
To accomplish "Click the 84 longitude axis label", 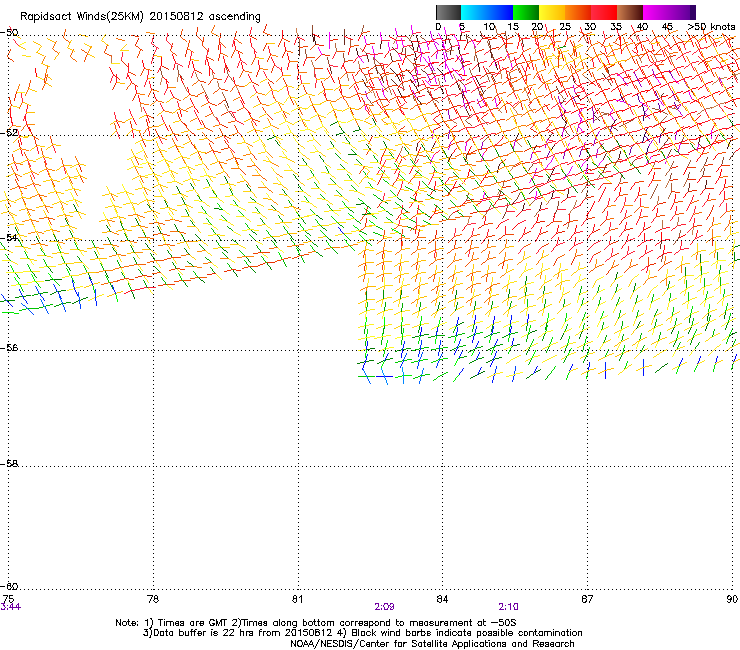I will point(442,599).
